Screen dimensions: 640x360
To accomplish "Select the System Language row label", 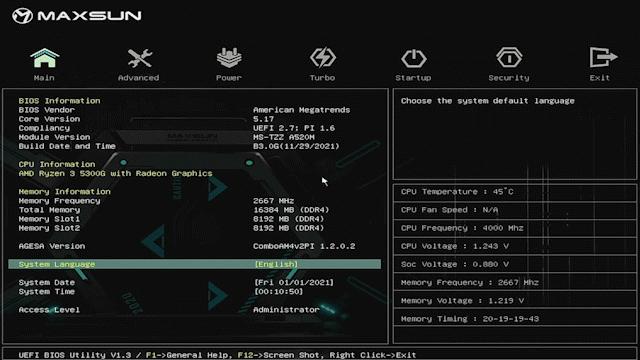I will (x=57, y=264).
